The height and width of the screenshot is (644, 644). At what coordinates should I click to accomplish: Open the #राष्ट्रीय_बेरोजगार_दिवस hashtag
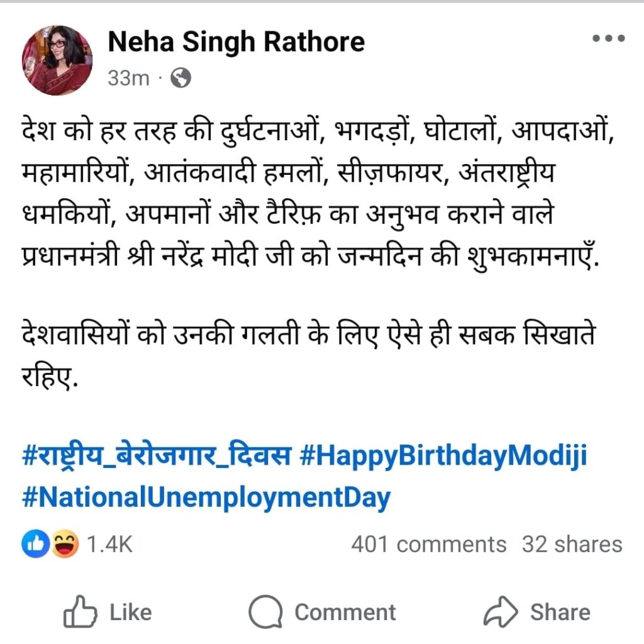pos(157,455)
